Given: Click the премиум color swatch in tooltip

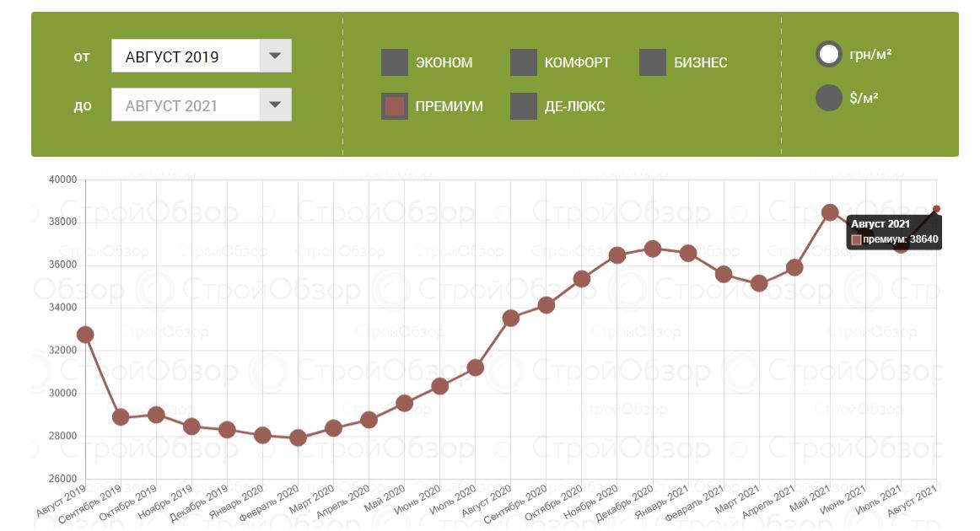Looking at the screenshot, I should point(856,240).
